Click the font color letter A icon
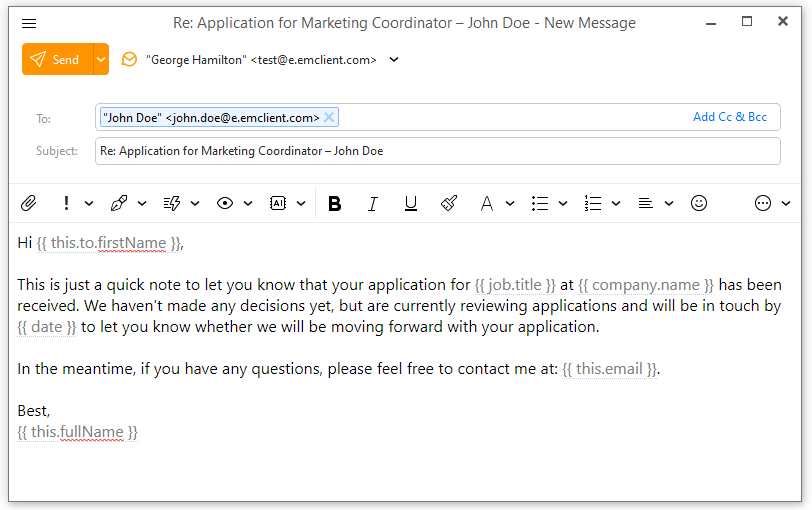 tap(487, 203)
